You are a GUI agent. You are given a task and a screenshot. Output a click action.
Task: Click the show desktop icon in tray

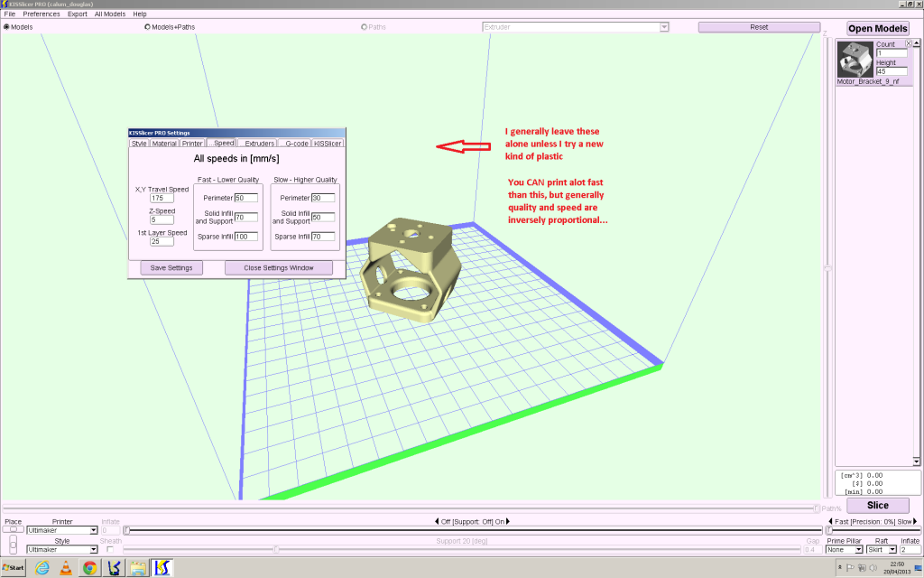tap(918, 568)
